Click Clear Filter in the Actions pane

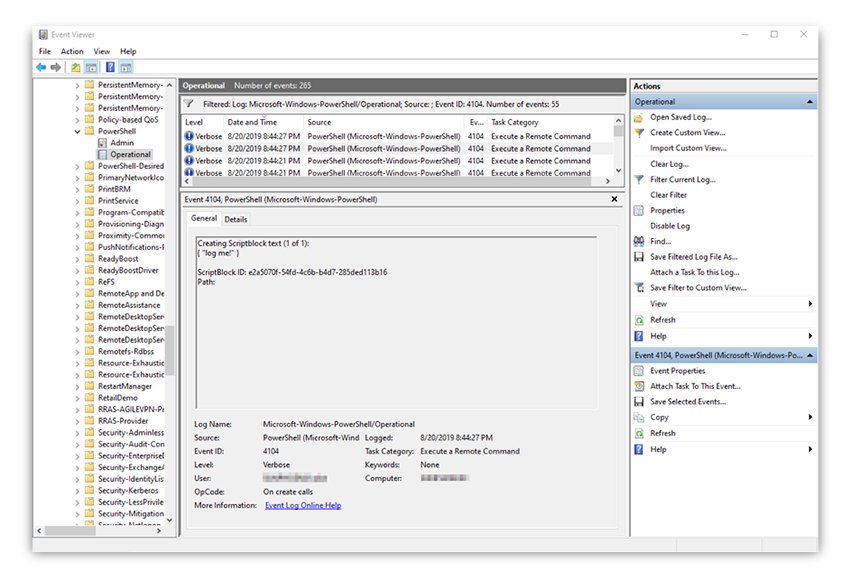click(668, 195)
